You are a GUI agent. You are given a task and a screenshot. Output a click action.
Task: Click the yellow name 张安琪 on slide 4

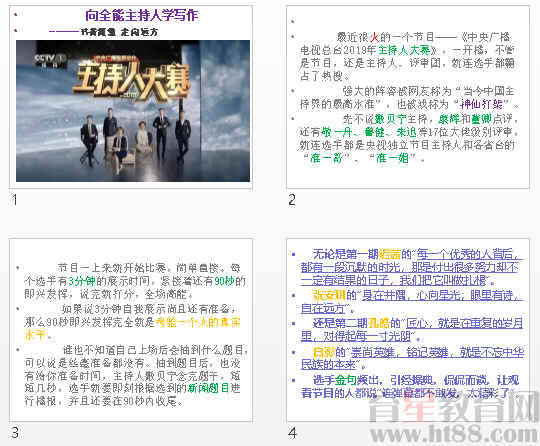tap(329, 295)
